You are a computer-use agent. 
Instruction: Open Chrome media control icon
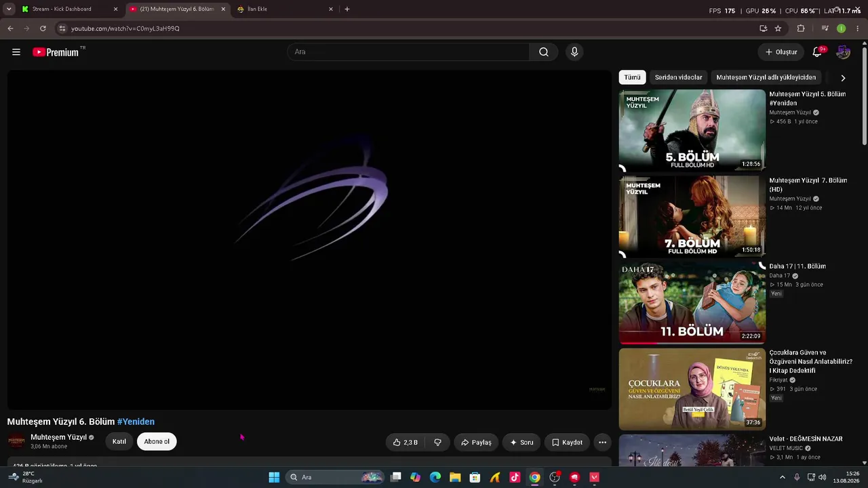point(825,28)
